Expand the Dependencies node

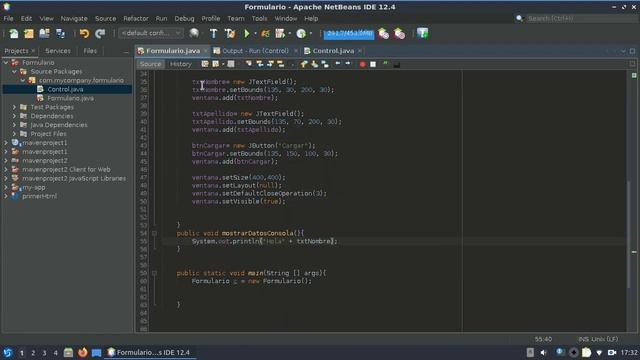tap(14, 116)
